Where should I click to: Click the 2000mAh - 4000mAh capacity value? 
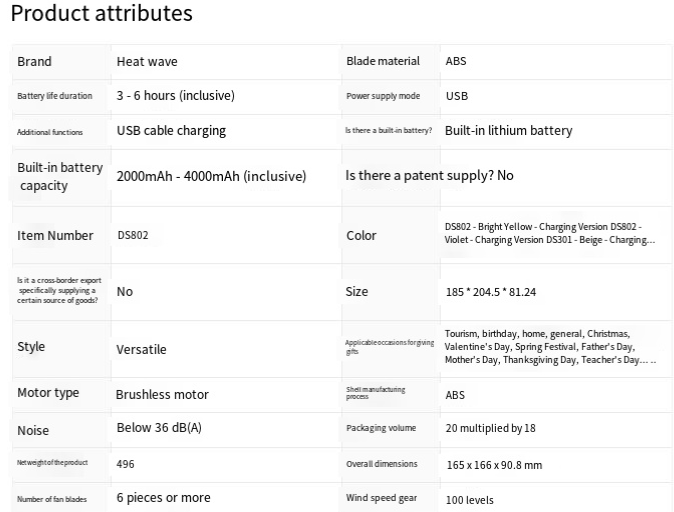tap(211, 176)
